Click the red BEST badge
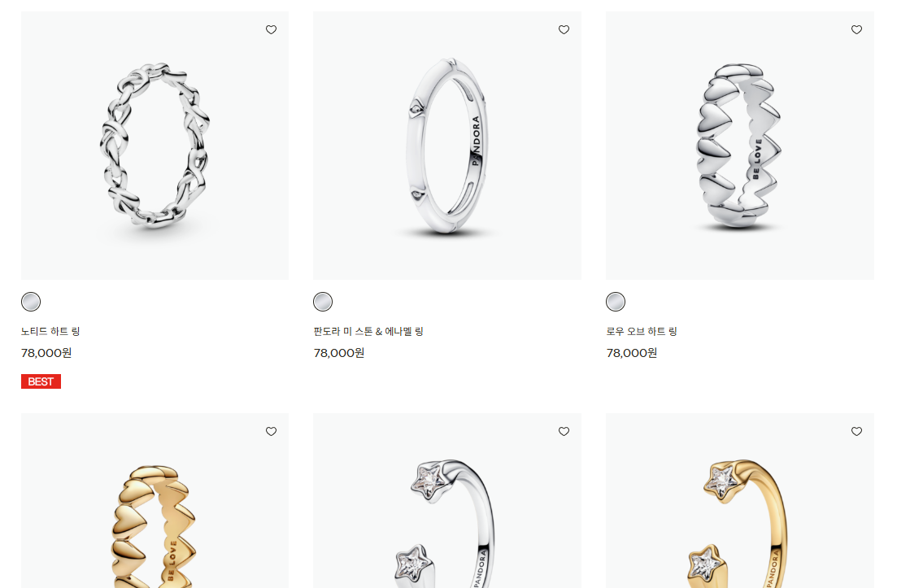This screenshot has height=588, width=910. pyautogui.click(x=41, y=381)
